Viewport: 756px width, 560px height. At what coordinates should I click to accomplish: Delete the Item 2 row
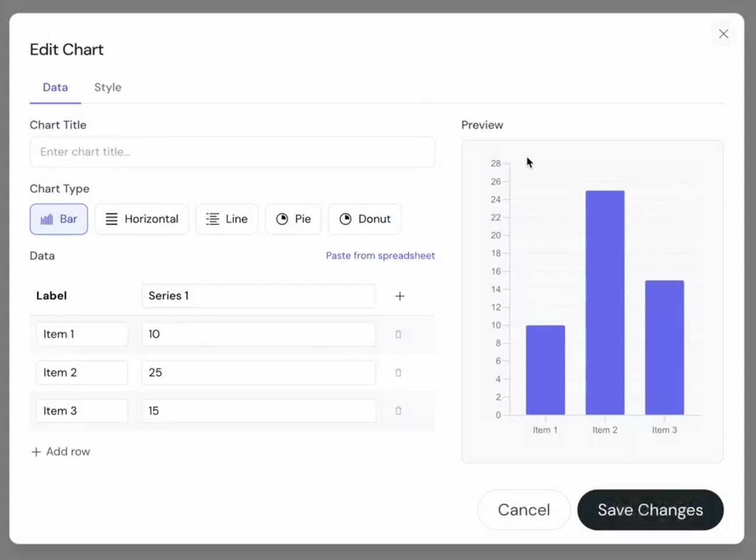pyautogui.click(x=398, y=373)
